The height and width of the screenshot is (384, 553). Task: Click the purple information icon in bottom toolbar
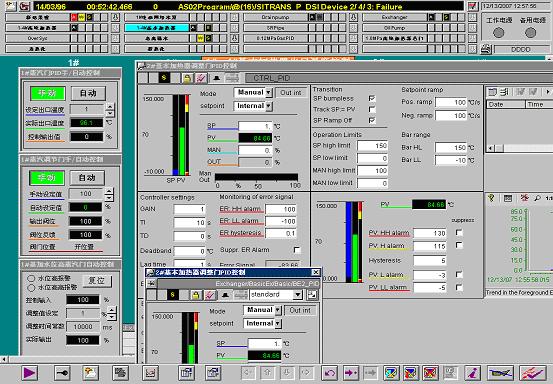472,373
